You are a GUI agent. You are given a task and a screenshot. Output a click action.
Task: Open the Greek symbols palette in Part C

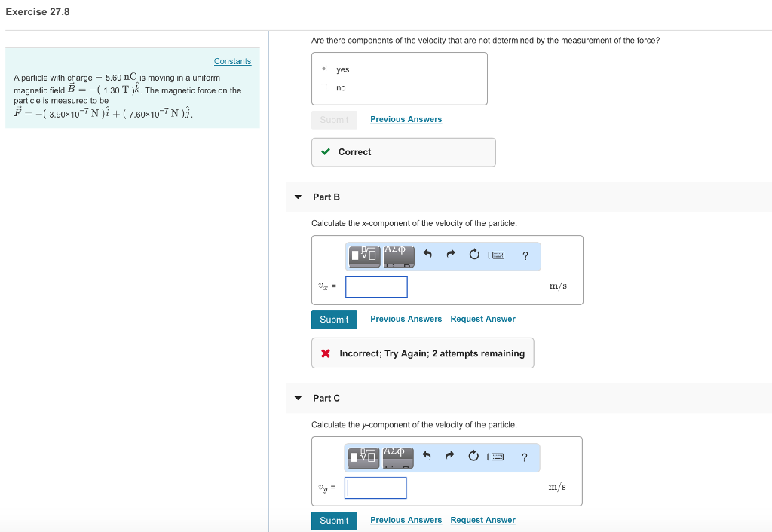coord(398,457)
